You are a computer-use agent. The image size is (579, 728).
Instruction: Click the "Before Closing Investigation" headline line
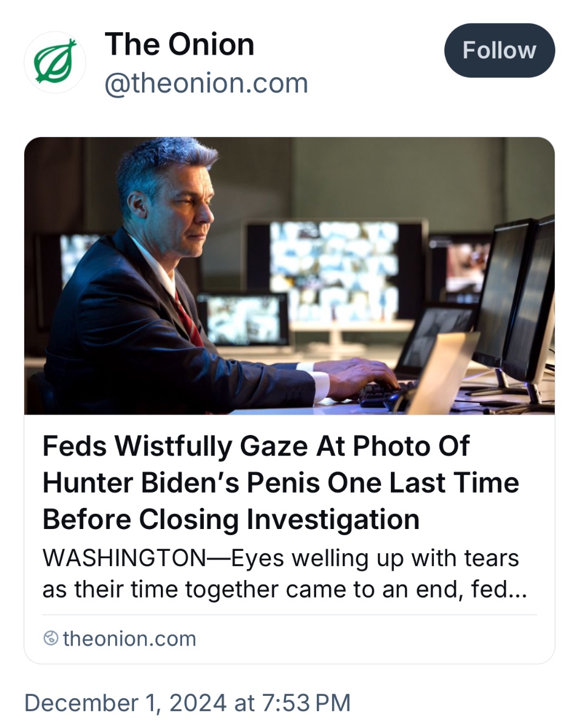coord(231,519)
